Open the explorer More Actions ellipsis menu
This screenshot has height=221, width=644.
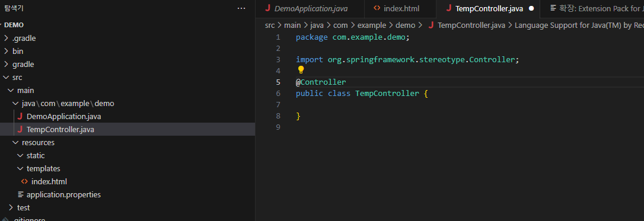(x=241, y=8)
